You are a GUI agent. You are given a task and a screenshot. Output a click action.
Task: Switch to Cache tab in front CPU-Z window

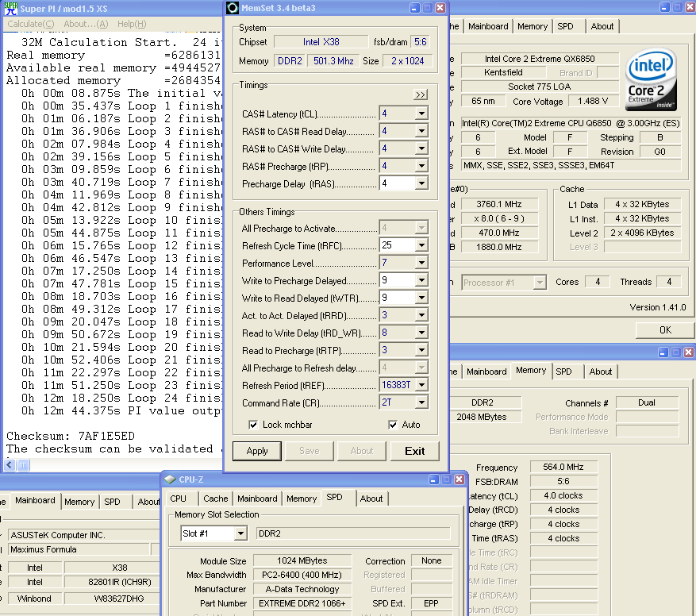pos(215,499)
